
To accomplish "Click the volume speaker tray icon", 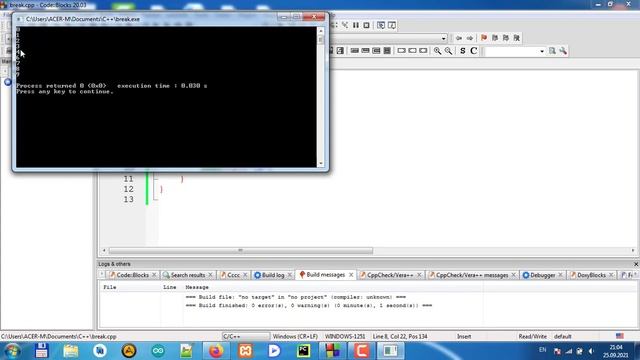I will (591, 351).
